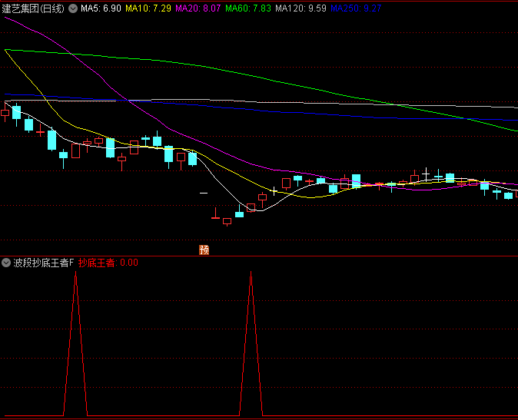518x420 pixels.
Task: Click the red 抄底王者: 0.00 value
Action: (108, 263)
